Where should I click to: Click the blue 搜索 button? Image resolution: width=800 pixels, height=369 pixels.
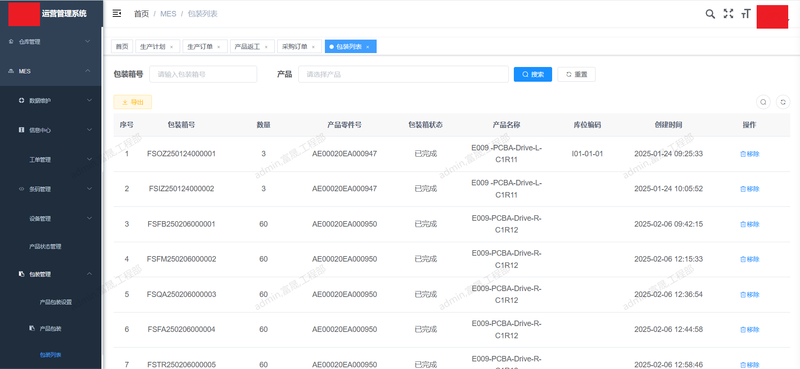coord(533,74)
